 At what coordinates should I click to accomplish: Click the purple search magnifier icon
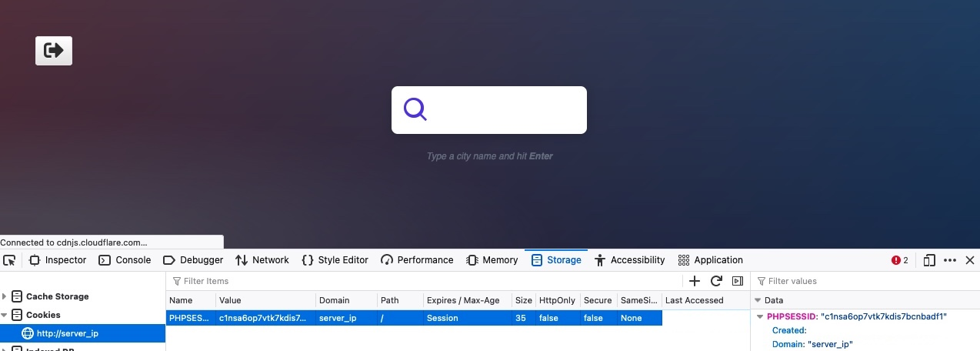pos(415,109)
